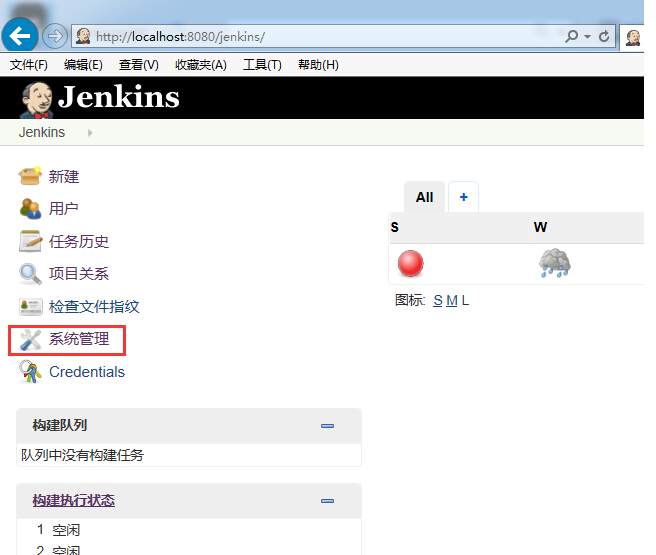The image size is (656, 555).
Task: Open the 文件(F) menu
Action: tap(28, 65)
